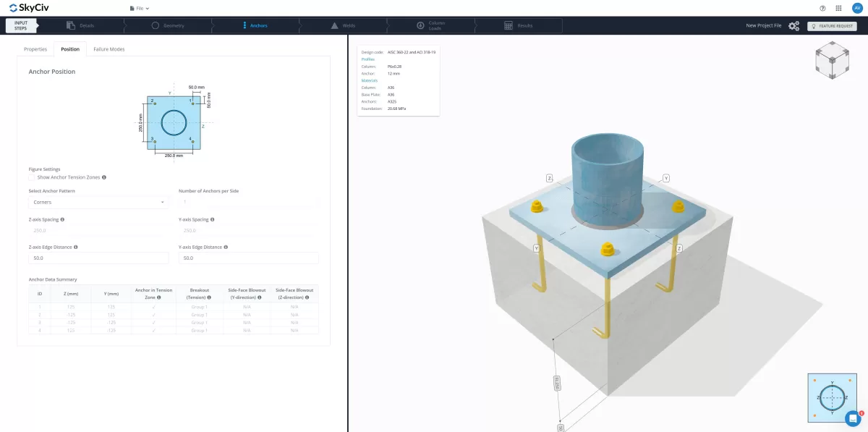Click the help question mark icon
This screenshot has width=868, height=432.
[822, 9]
